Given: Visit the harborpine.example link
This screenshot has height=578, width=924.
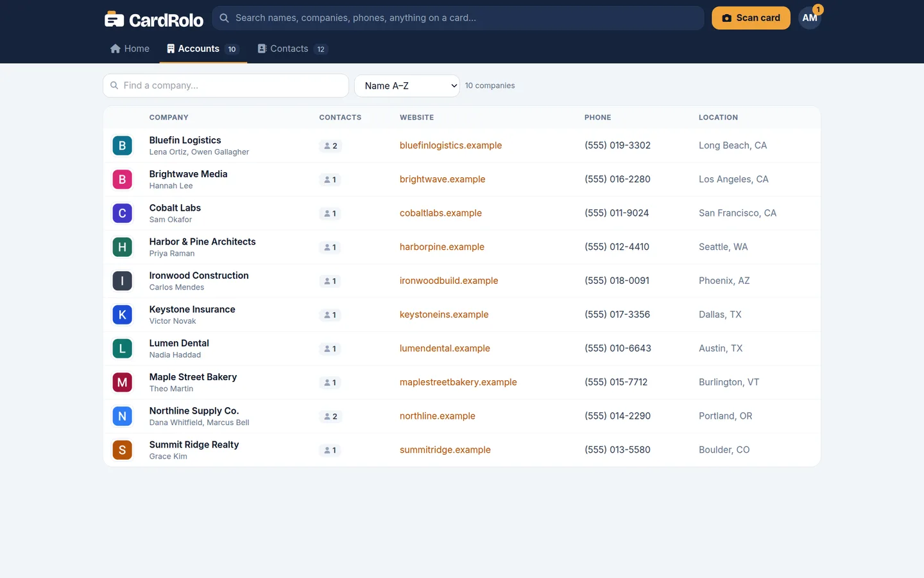Looking at the screenshot, I should point(441,247).
